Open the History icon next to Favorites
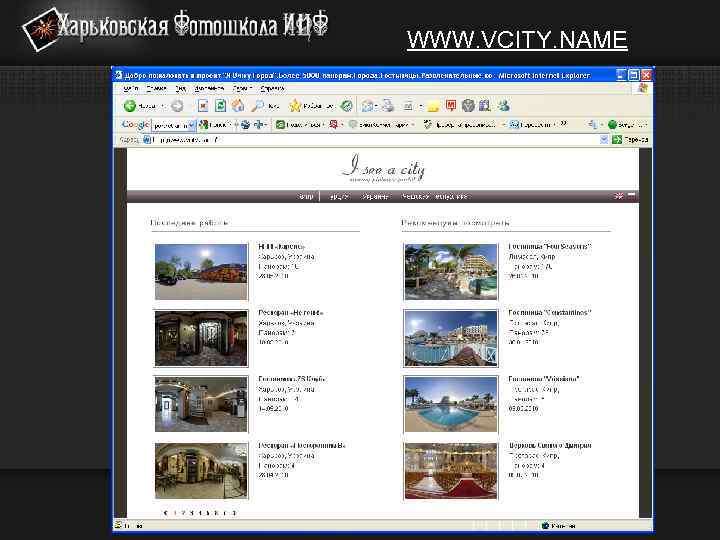720x540 pixels. coord(346,106)
